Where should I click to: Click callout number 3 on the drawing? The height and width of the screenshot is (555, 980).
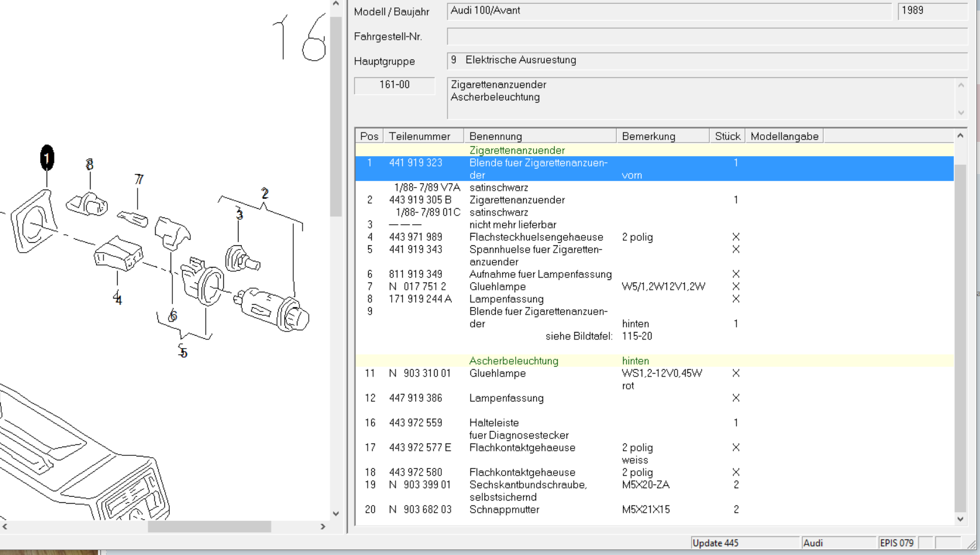(x=239, y=214)
